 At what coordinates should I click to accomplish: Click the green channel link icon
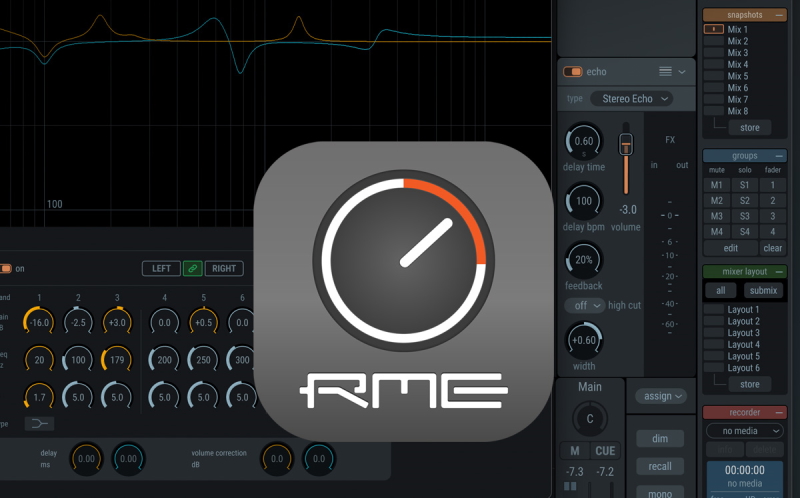pyautogui.click(x=191, y=268)
